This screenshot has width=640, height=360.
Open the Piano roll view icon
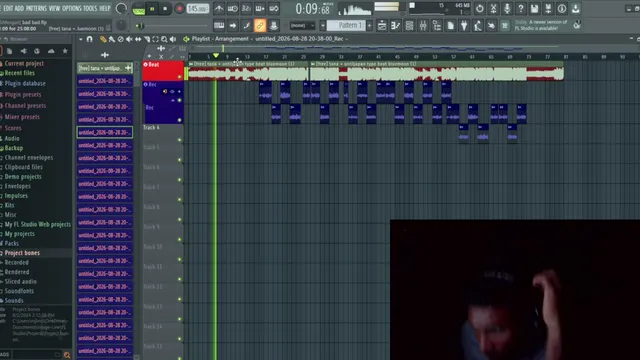[396, 26]
